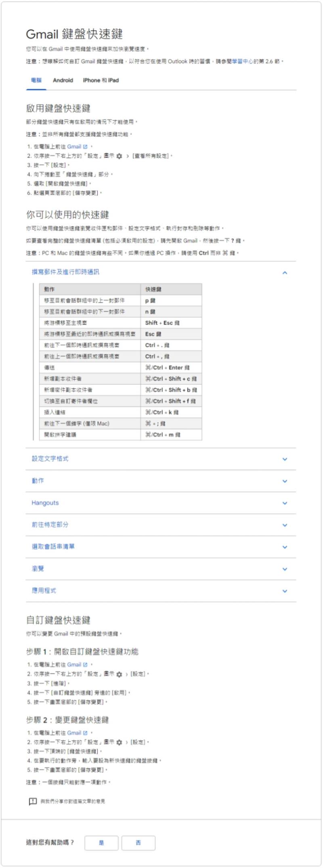This screenshot has height=868, width=323.
Task: Click the Ctrl + , 鍵 shortcut cell
Action: pos(171,356)
